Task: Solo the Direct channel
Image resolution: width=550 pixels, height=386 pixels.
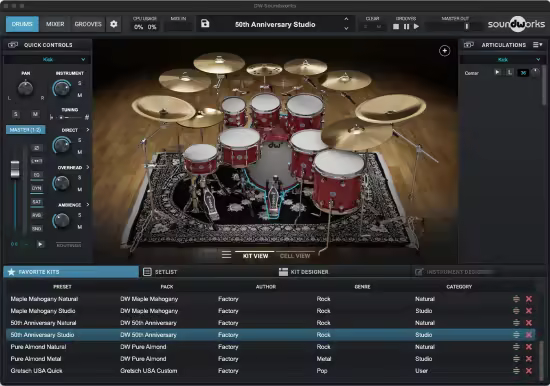Action: (80, 140)
